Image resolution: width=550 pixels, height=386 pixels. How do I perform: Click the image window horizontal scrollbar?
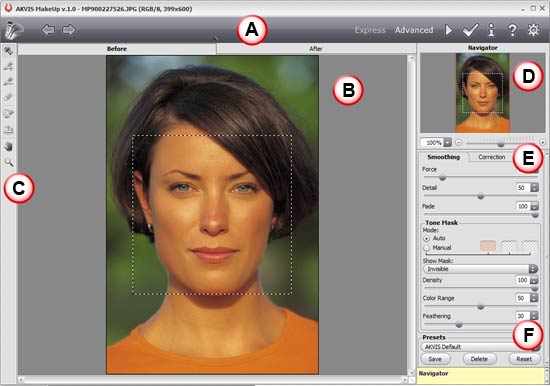pos(213,379)
